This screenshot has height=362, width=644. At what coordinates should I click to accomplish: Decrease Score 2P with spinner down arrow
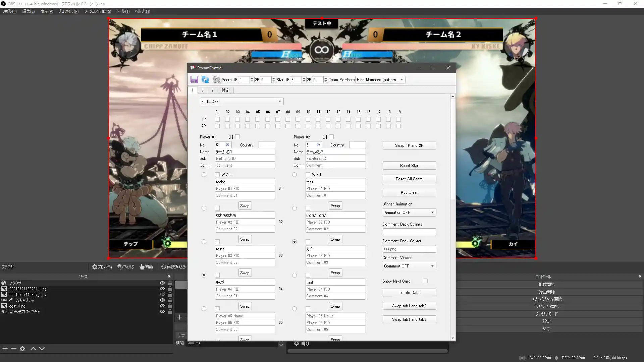click(274, 81)
